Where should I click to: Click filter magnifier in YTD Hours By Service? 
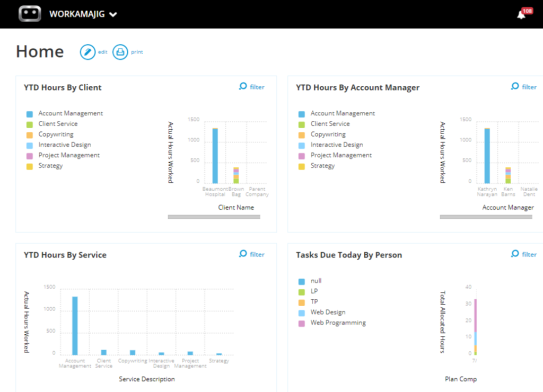coord(243,254)
